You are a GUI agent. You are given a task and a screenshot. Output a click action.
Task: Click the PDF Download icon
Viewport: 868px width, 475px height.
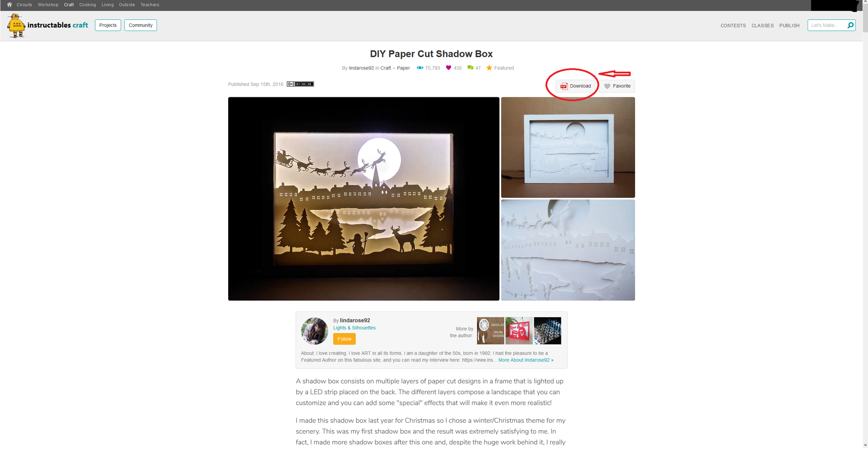tap(563, 86)
